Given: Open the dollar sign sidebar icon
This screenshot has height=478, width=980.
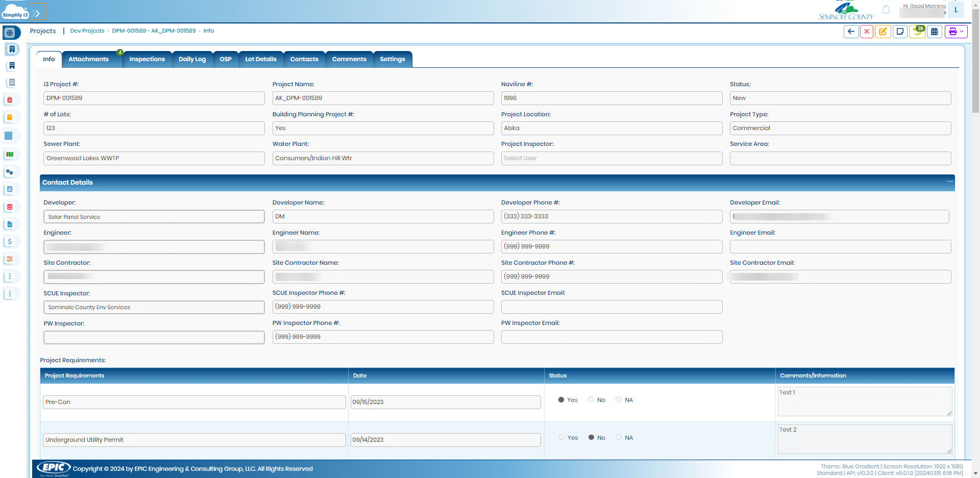Looking at the screenshot, I should (10, 242).
